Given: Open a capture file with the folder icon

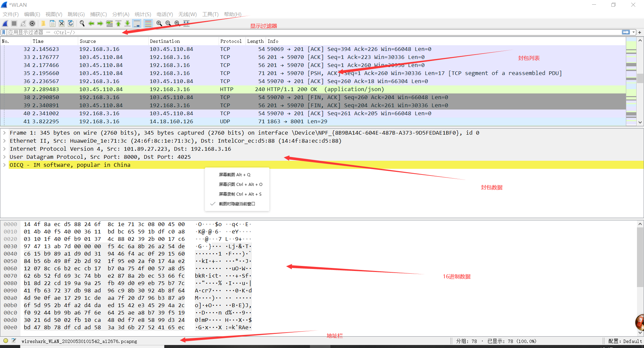Looking at the screenshot, I should click(43, 23).
